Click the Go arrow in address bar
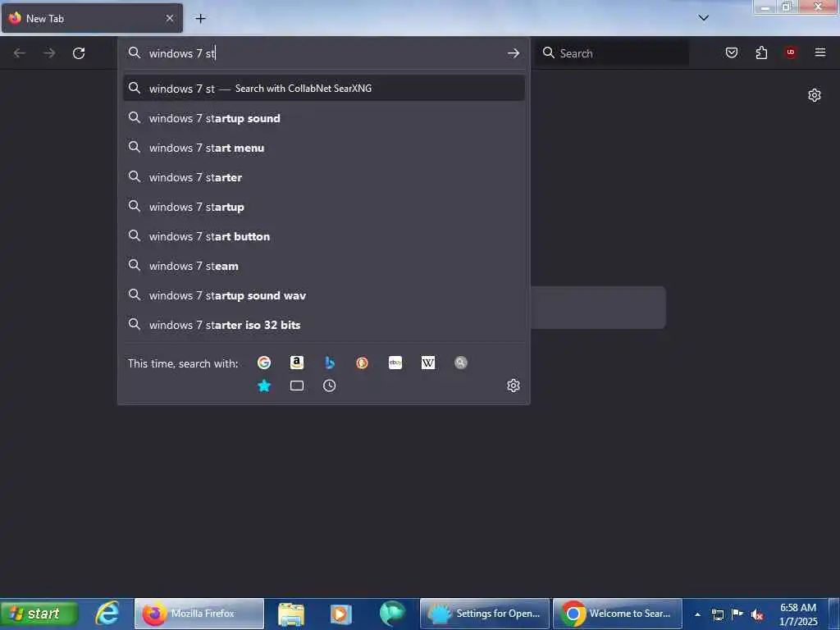 coord(514,53)
